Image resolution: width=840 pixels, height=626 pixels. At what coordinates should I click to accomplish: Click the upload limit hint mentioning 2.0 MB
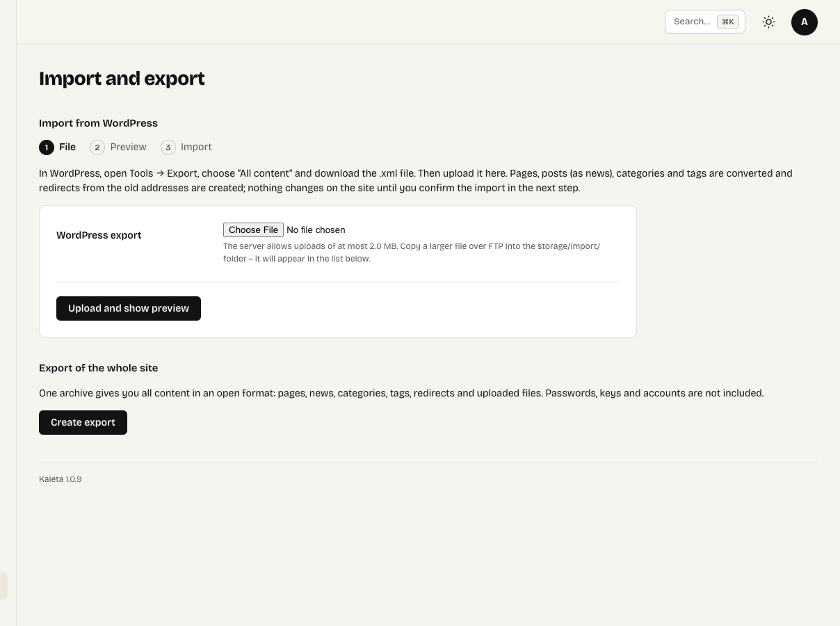(412, 252)
